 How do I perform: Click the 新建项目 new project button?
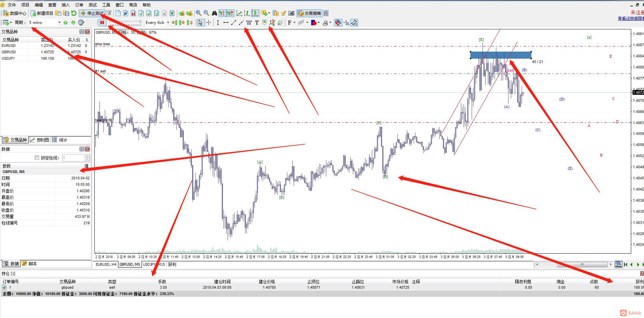click(42, 13)
